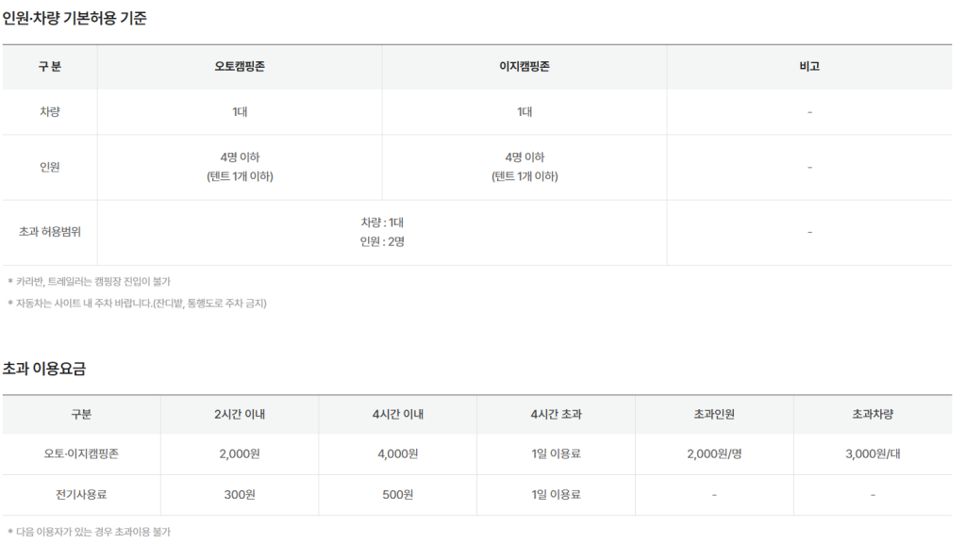This screenshot has height=560, width=966.
Task: Click the 이지캠핑존 column header
Action: pos(525,66)
